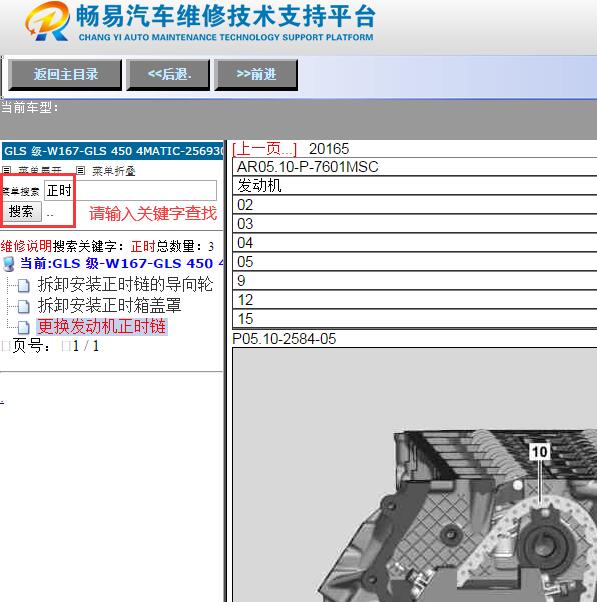597x602 pixels.
Task: Click the 菜单折叠 menu collapse option
Action: coord(114,170)
